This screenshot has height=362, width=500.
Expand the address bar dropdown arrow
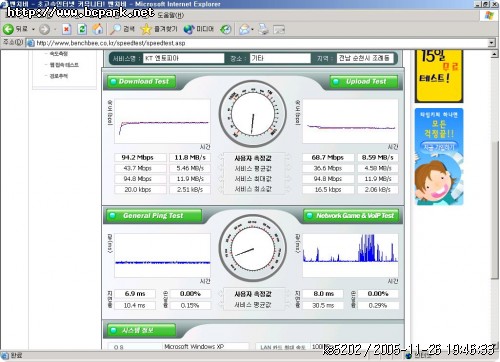pyautogui.click(x=492, y=43)
